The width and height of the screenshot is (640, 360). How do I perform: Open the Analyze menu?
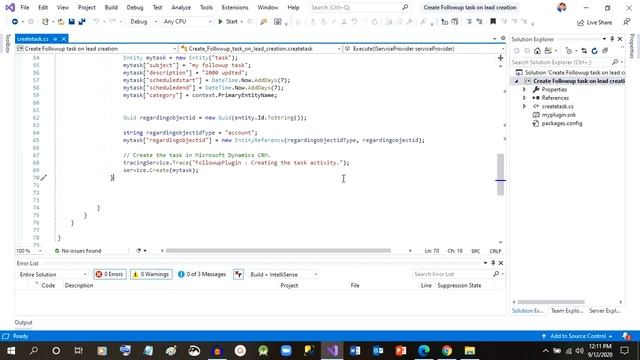point(181,7)
